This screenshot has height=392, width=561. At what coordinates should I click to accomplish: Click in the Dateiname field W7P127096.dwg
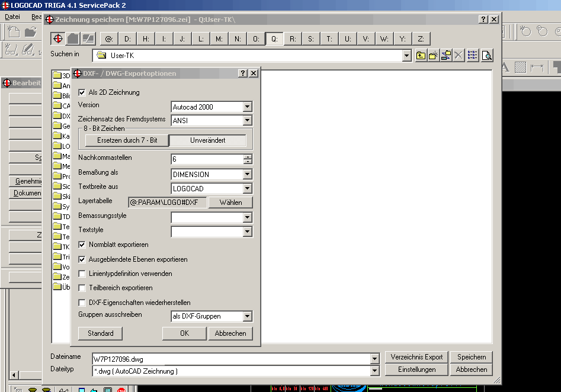pyautogui.click(x=232, y=359)
